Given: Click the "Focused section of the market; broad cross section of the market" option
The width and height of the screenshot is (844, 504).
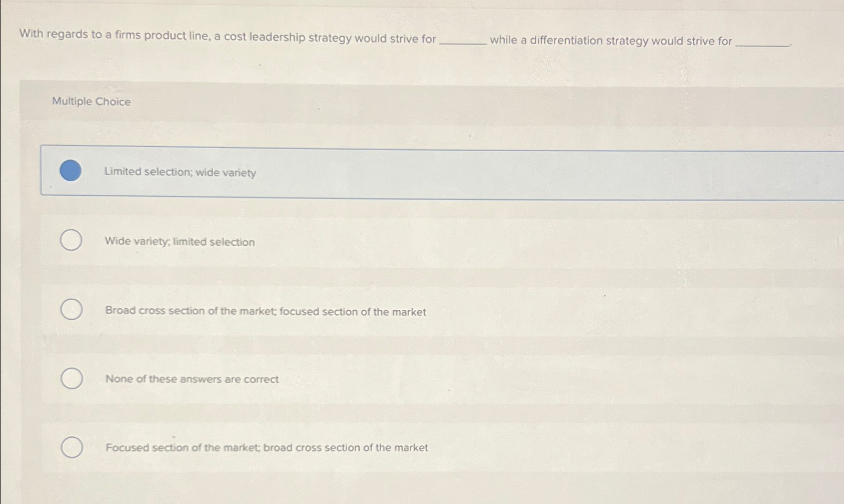Looking at the screenshot, I should (267, 447).
